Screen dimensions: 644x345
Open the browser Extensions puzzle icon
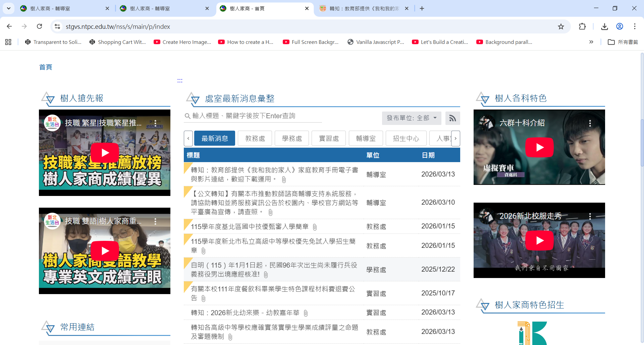(x=582, y=26)
